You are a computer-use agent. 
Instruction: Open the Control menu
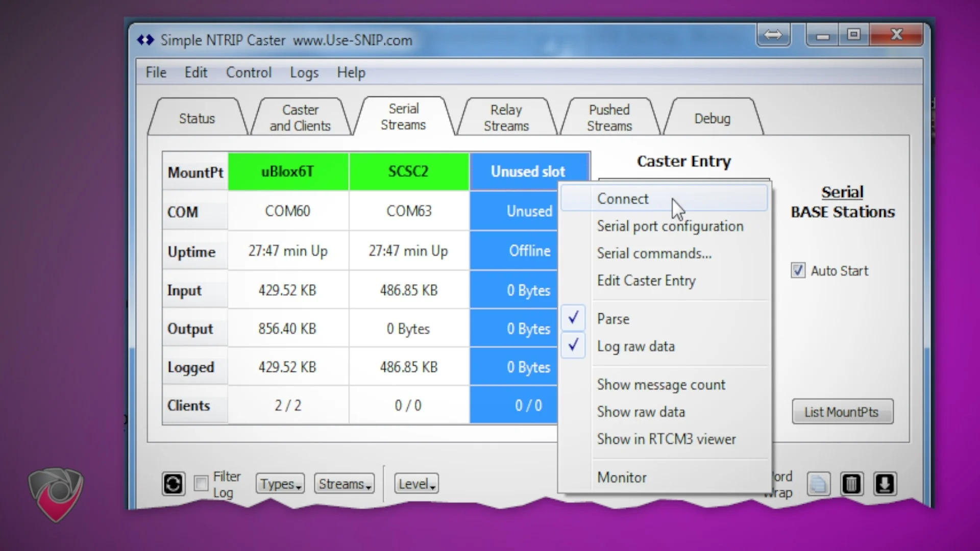(249, 72)
